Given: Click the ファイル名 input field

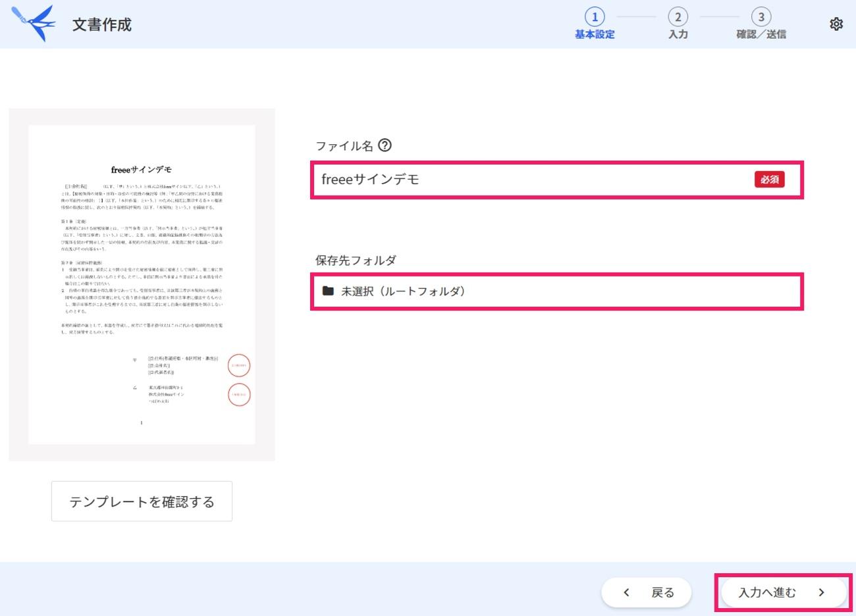Looking at the screenshot, I should [x=557, y=179].
